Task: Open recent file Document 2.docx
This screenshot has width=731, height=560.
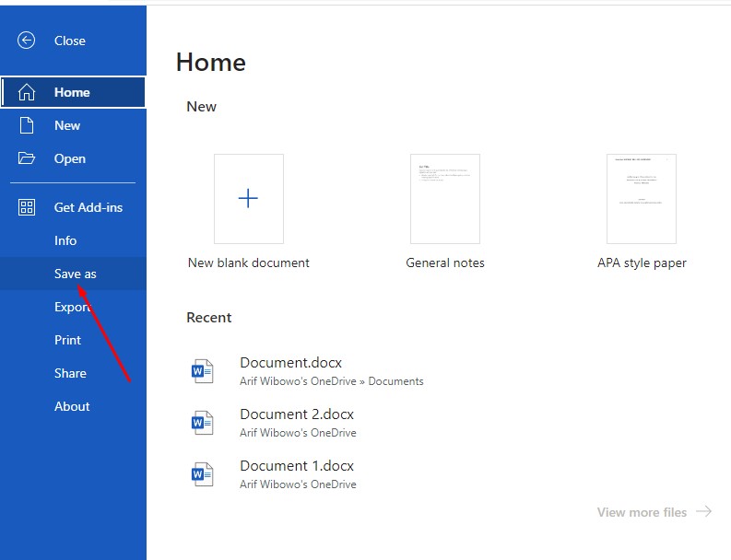Action: (x=297, y=414)
